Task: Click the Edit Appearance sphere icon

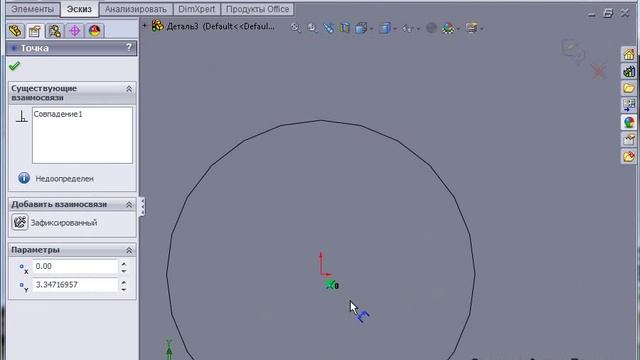Action: coord(431,28)
